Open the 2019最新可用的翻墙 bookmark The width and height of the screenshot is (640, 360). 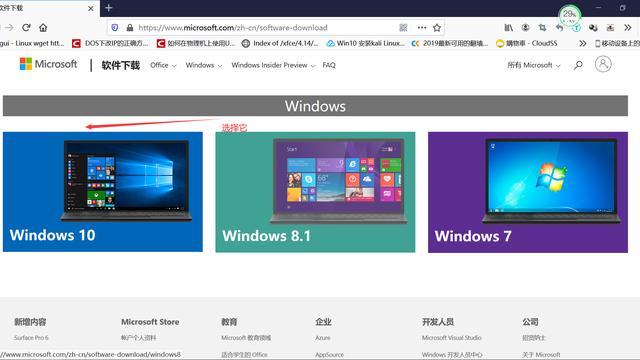tap(450, 43)
